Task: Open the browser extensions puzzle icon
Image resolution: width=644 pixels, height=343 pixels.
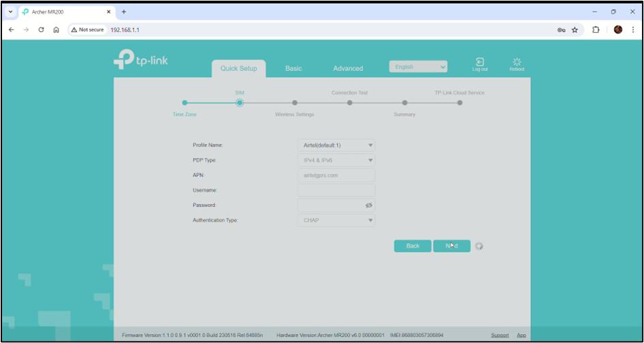Action: coord(596,30)
